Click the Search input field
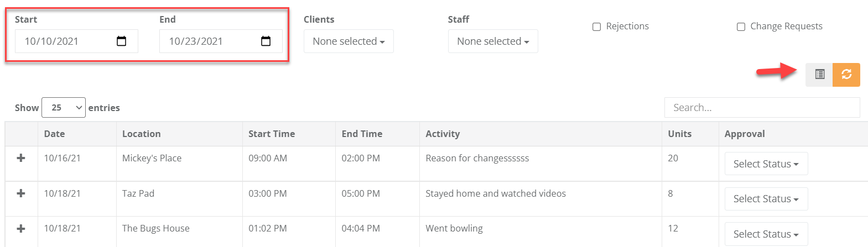 point(762,108)
